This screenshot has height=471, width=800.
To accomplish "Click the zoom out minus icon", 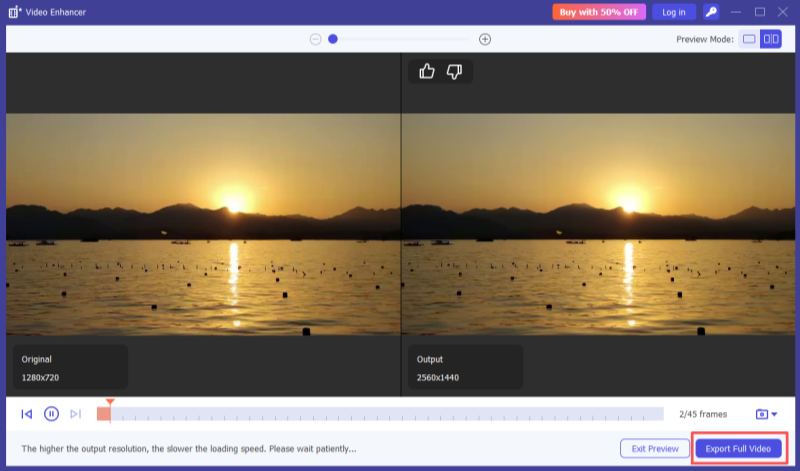I will 315,39.
